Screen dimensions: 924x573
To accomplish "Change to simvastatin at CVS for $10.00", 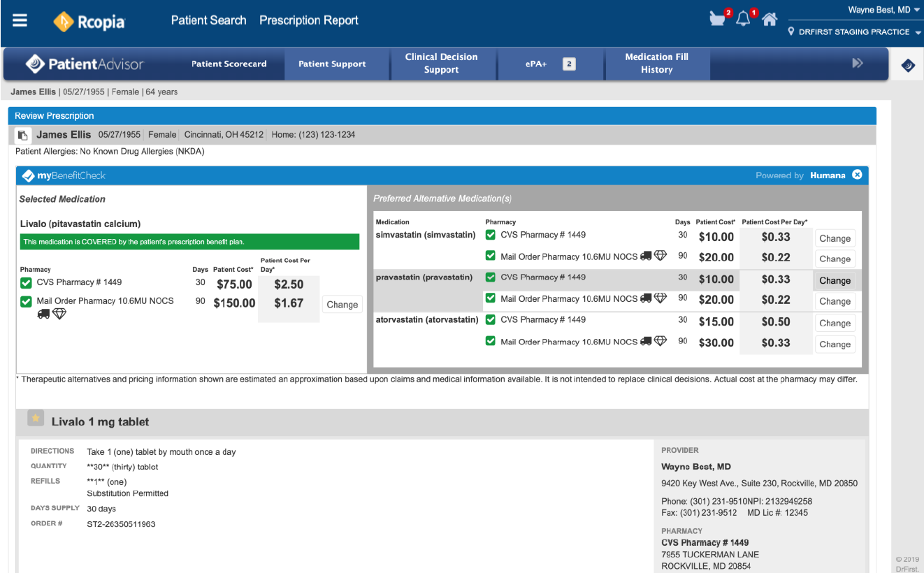I will (835, 238).
